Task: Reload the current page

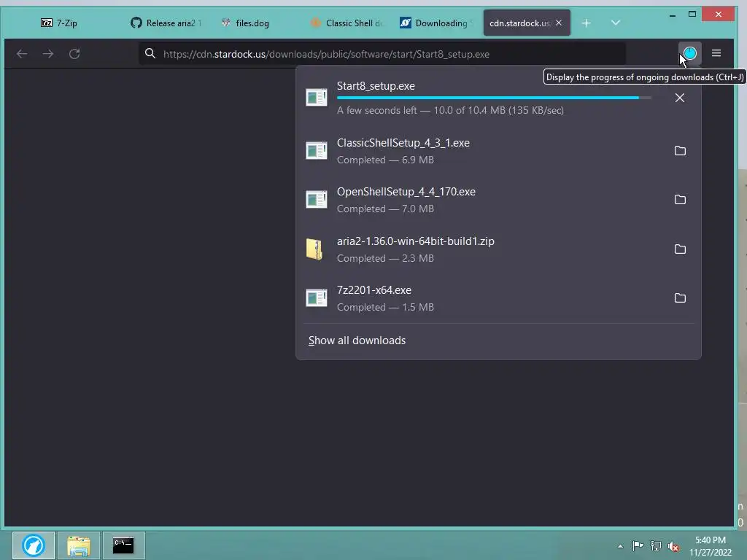Action: pyautogui.click(x=74, y=54)
